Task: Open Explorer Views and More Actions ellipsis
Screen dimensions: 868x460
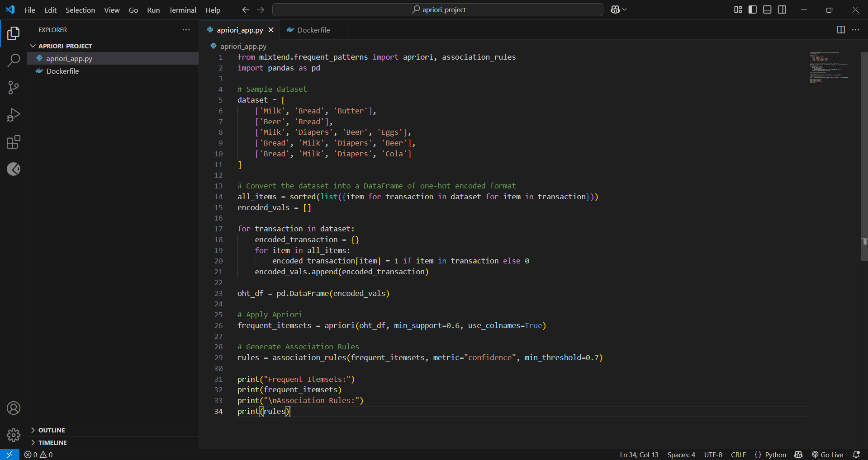Action: pos(186,30)
